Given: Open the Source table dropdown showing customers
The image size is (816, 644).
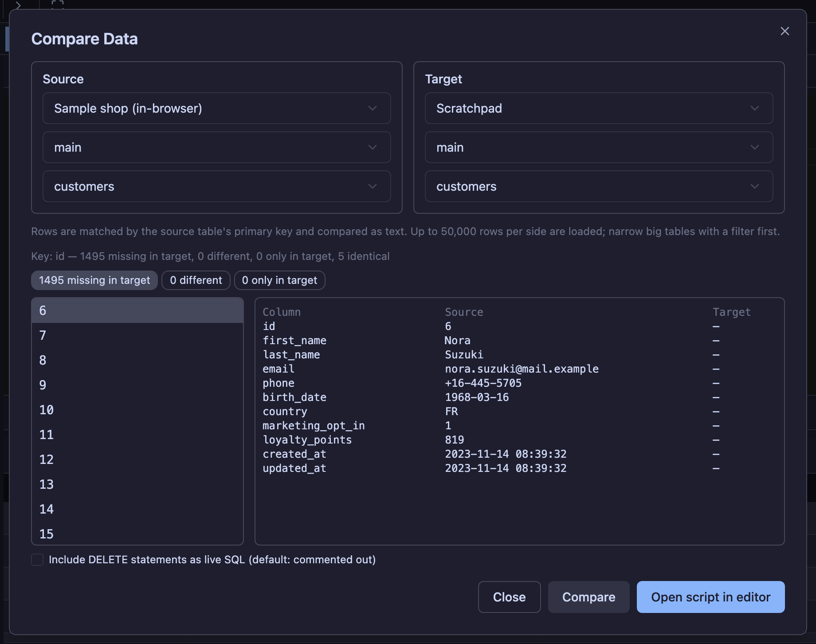Looking at the screenshot, I should pos(216,186).
